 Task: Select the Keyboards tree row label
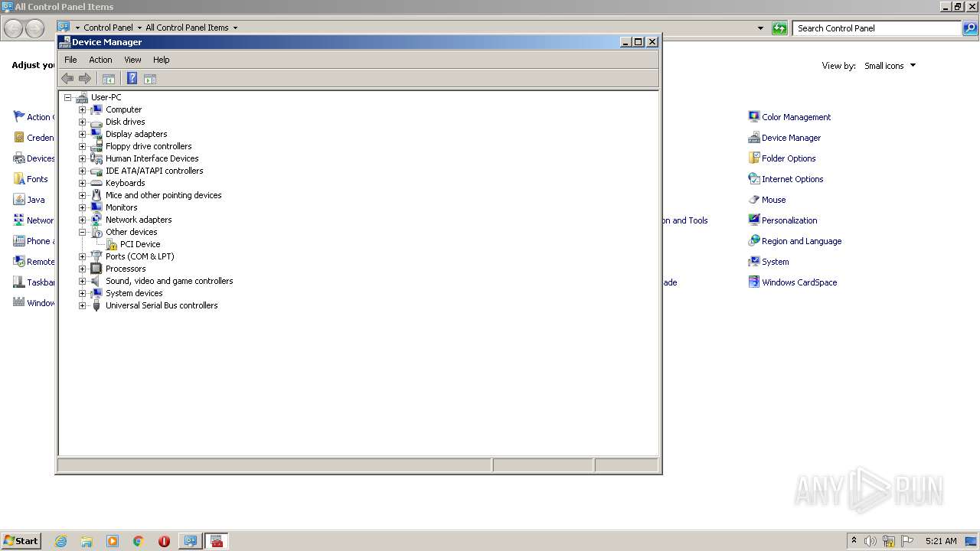pyautogui.click(x=125, y=183)
